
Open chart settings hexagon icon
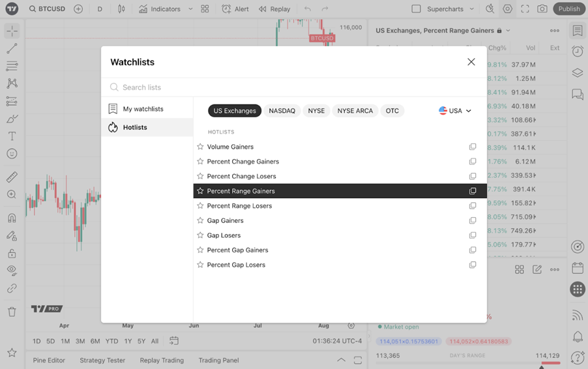coord(507,9)
